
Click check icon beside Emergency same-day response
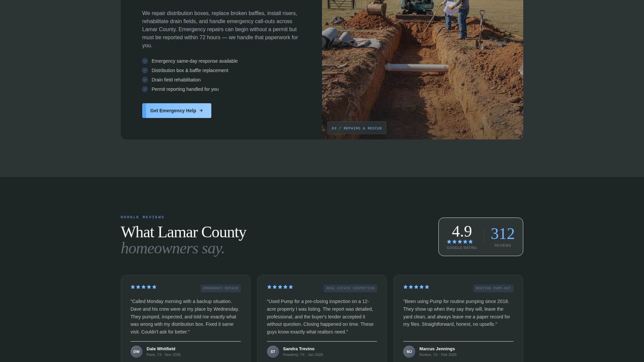pos(145,61)
